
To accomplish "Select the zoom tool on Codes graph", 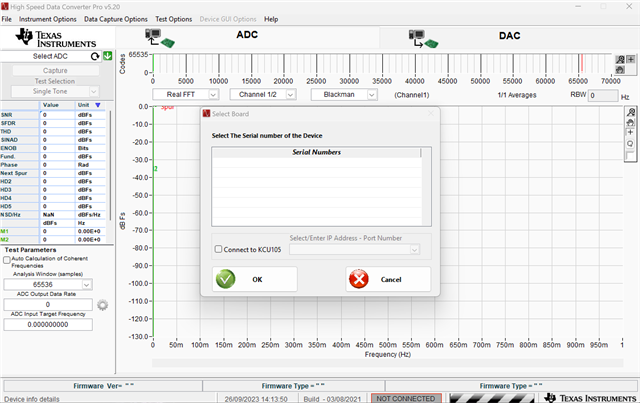I will click(x=620, y=60).
